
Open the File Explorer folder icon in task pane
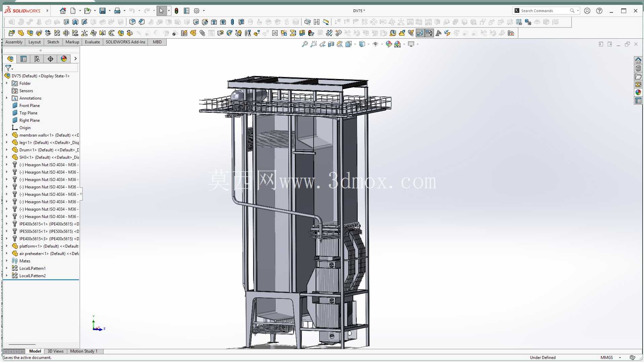click(638, 76)
